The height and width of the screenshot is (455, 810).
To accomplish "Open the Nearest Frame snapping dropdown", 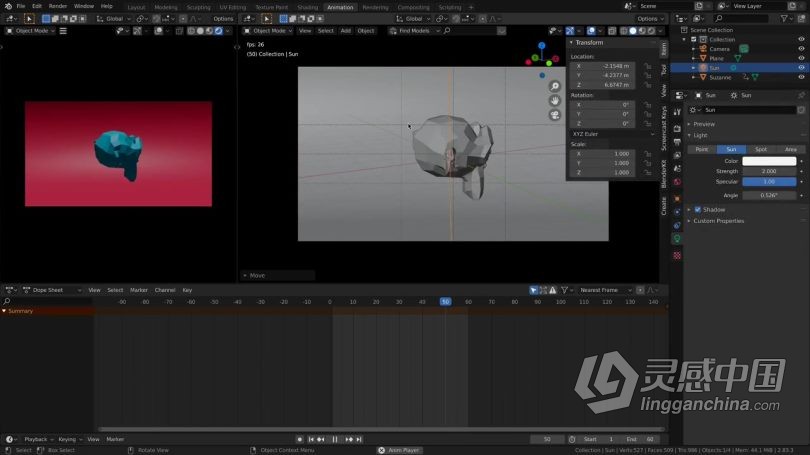I will 605,290.
